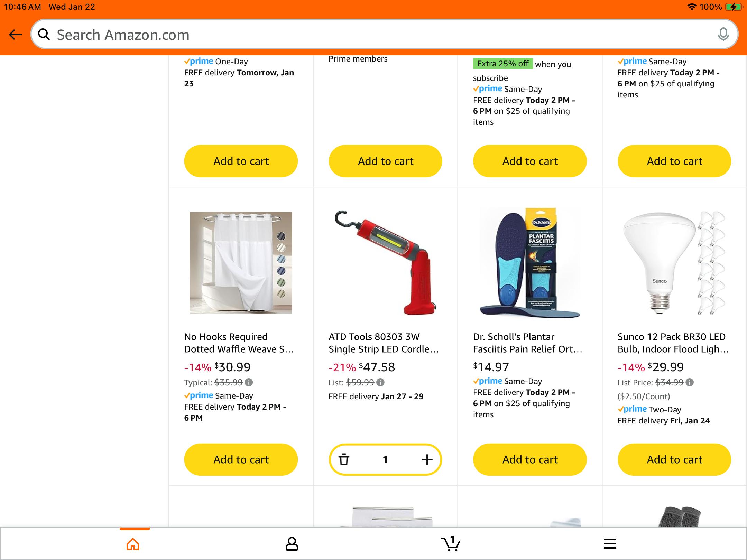Show info about $35.99 typical price
747x560 pixels.
(x=249, y=382)
